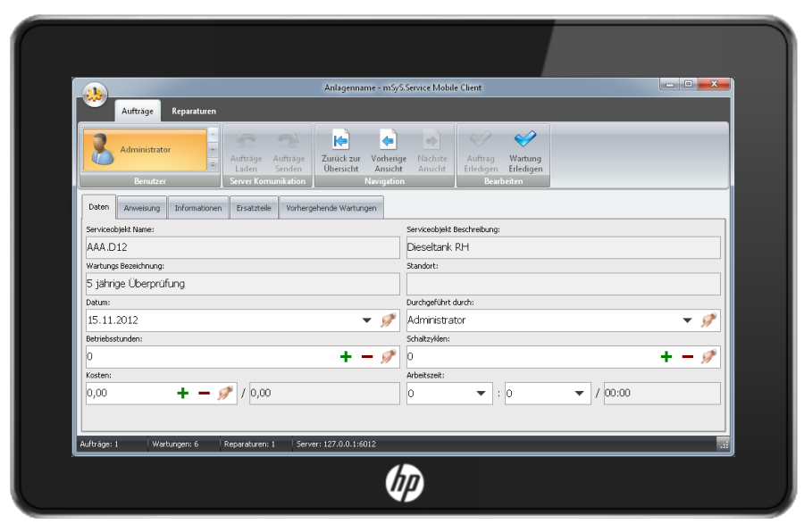Open the Ersatzteile tab
The height and width of the screenshot is (532, 804).
click(x=253, y=208)
